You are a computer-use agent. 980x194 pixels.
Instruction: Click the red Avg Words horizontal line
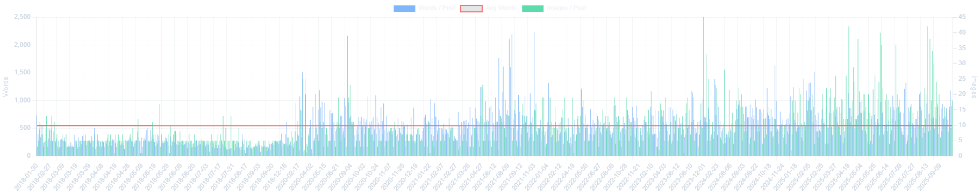click(495, 126)
